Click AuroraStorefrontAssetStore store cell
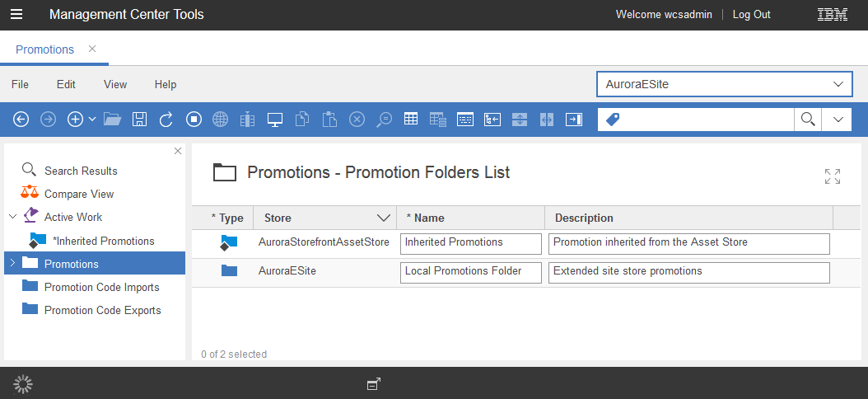Image resolution: width=868 pixels, height=399 pixels. [x=324, y=242]
